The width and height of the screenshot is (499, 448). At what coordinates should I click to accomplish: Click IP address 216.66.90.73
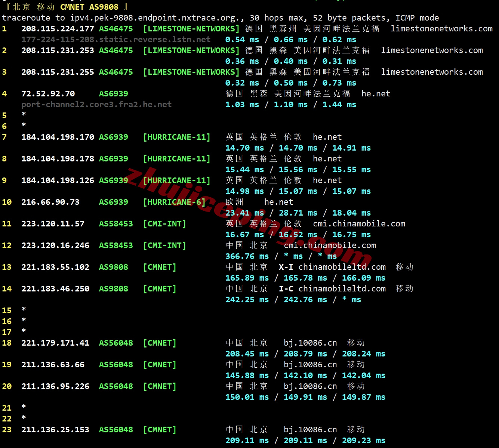click(50, 202)
